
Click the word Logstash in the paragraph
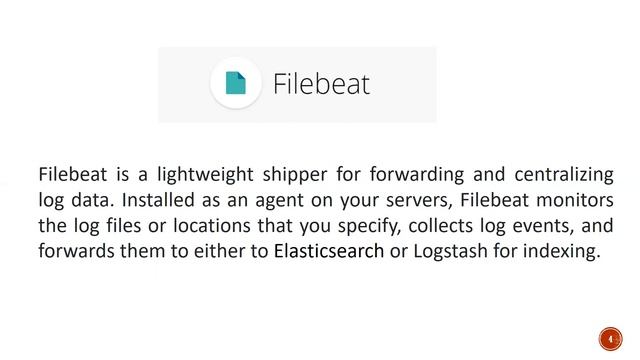(x=450, y=252)
